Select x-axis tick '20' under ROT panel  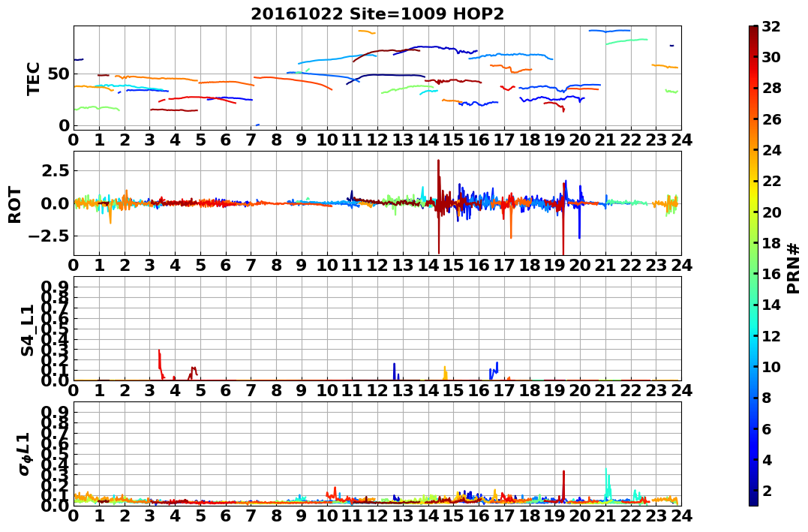(x=580, y=265)
